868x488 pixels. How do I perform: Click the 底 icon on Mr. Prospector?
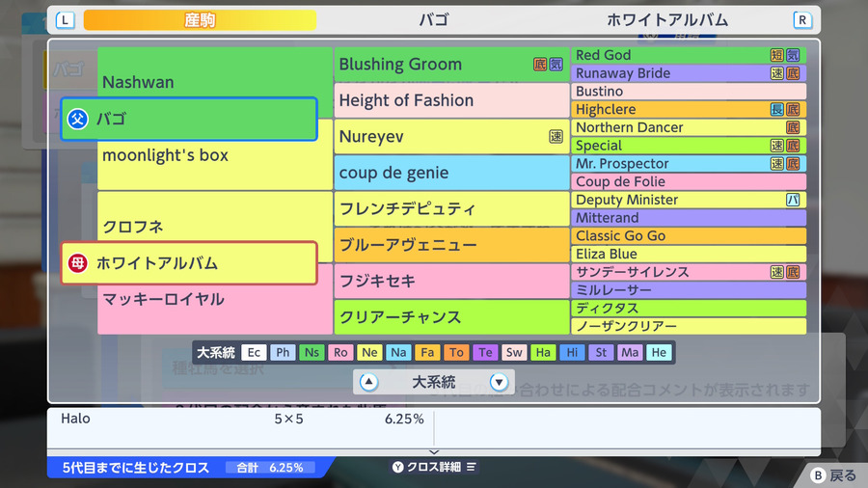[x=793, y=163]
